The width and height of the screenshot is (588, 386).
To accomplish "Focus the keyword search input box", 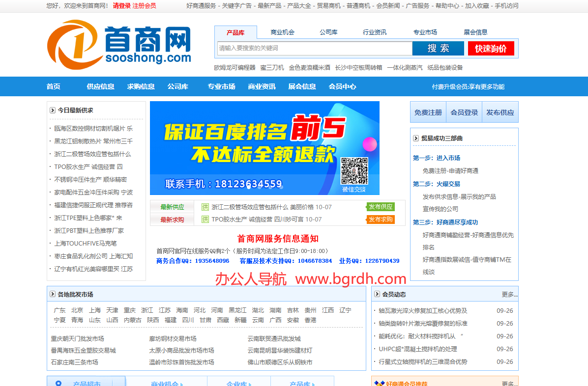I will (x=314, y=48).
